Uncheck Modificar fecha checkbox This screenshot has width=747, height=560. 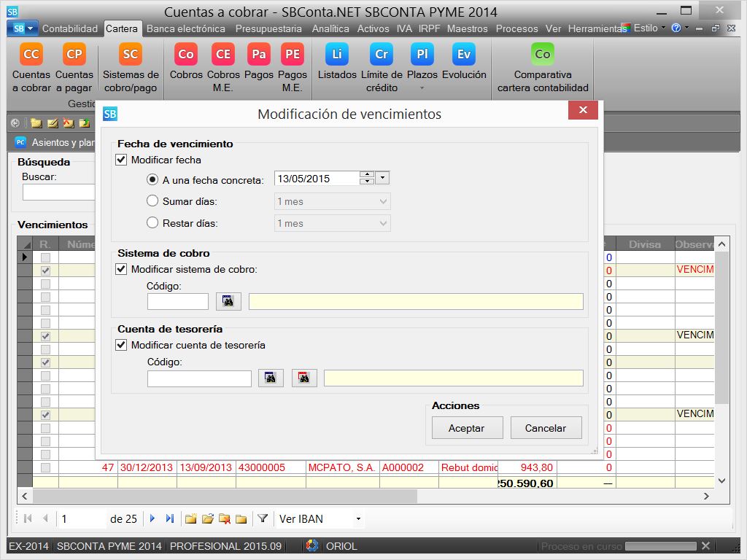coord(122,160)
